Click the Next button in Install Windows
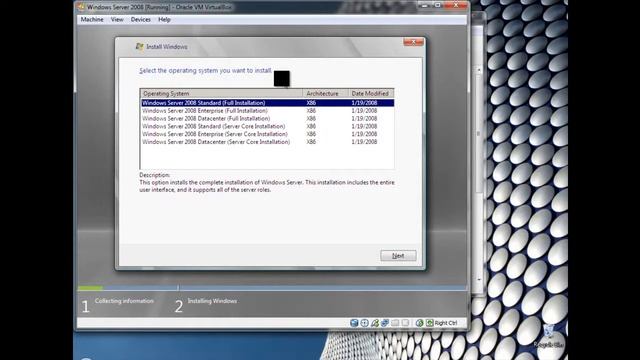Viewport: 640px width, 360px height. 398,256
